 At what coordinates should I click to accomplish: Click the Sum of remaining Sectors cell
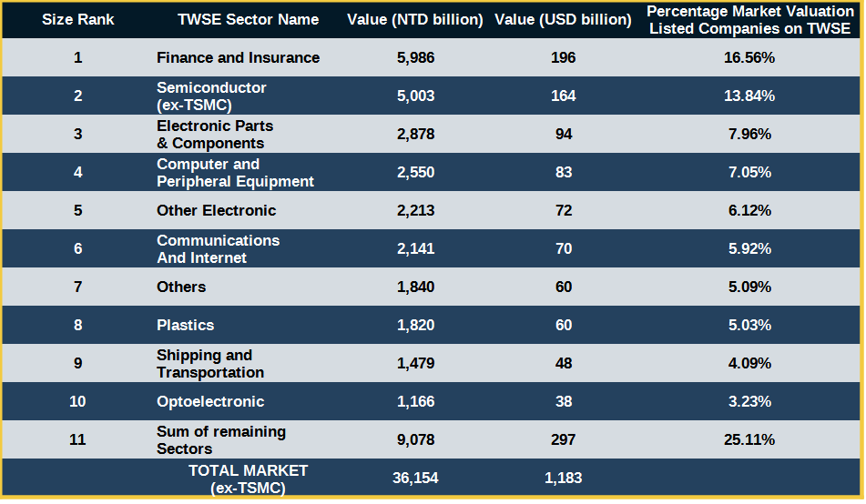coord(221,439)
